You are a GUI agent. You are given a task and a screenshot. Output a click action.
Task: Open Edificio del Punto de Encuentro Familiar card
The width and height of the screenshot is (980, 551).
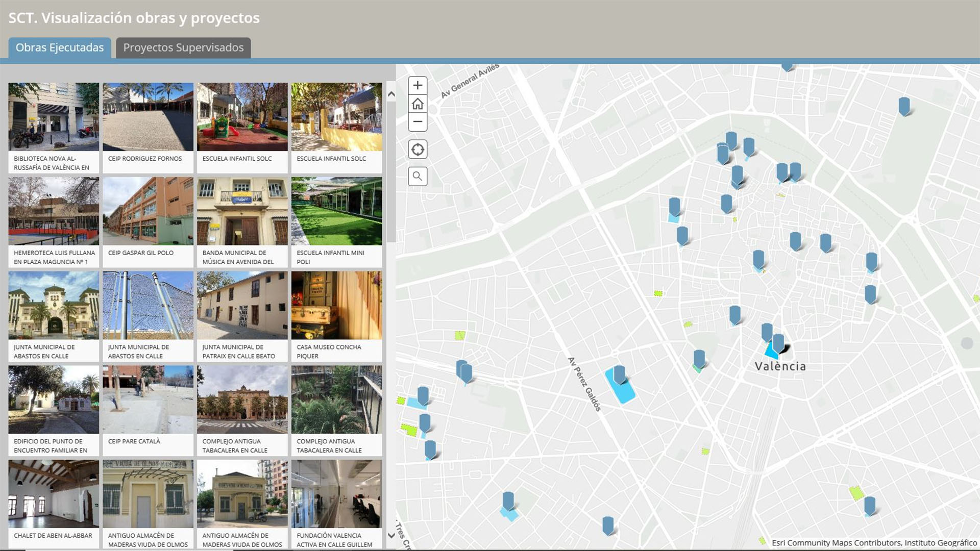(54, 411)
